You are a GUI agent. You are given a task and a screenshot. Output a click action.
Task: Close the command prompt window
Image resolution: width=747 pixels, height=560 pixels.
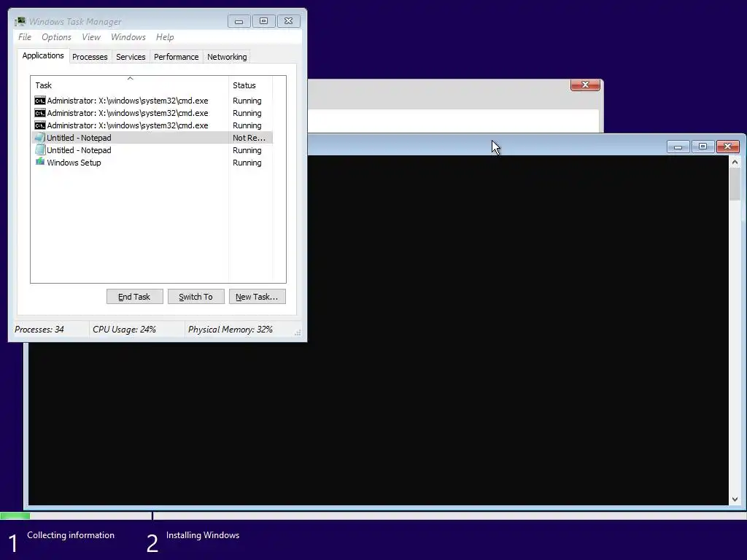[x=727, y=147]
